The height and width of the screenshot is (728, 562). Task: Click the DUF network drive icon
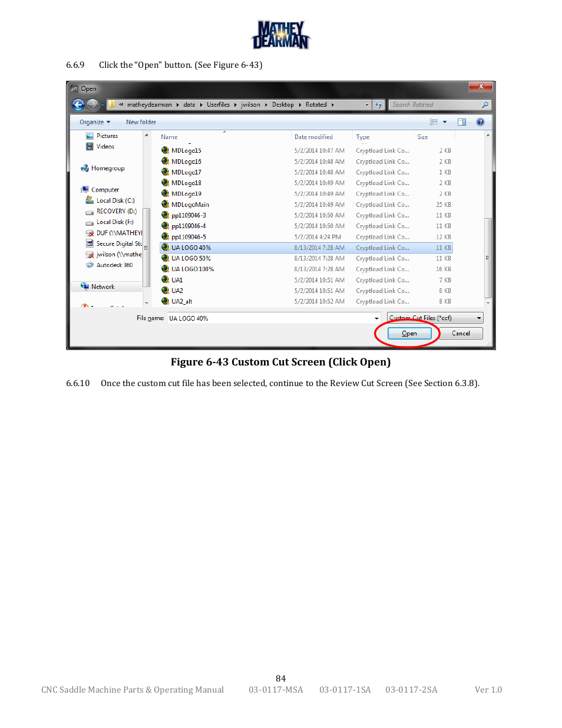pos(90,233)
